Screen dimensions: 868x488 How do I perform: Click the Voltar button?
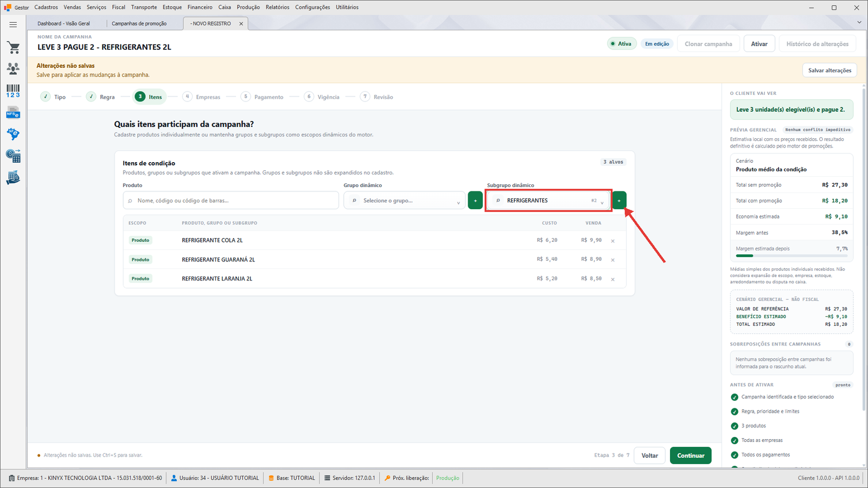[x=650, y=455]
